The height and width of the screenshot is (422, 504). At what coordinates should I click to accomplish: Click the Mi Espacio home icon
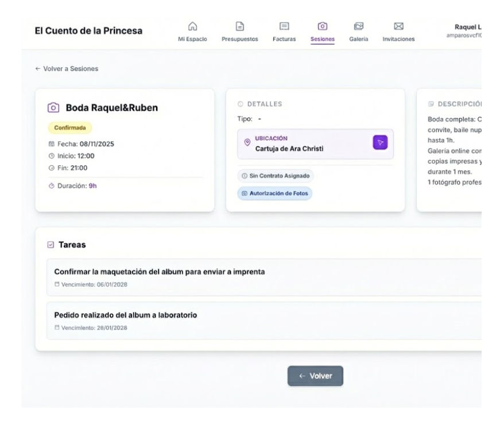tap(192, 26)
